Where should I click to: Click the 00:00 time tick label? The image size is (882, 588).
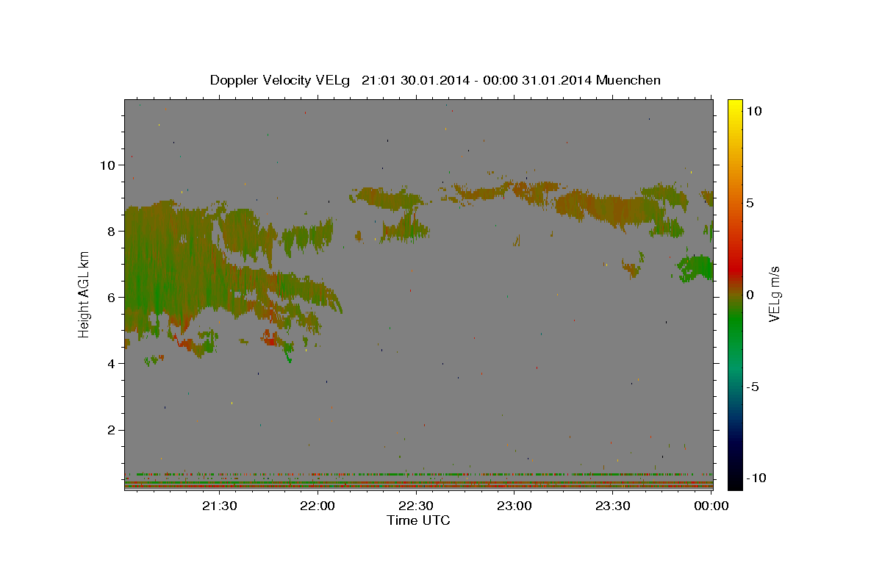711,506
